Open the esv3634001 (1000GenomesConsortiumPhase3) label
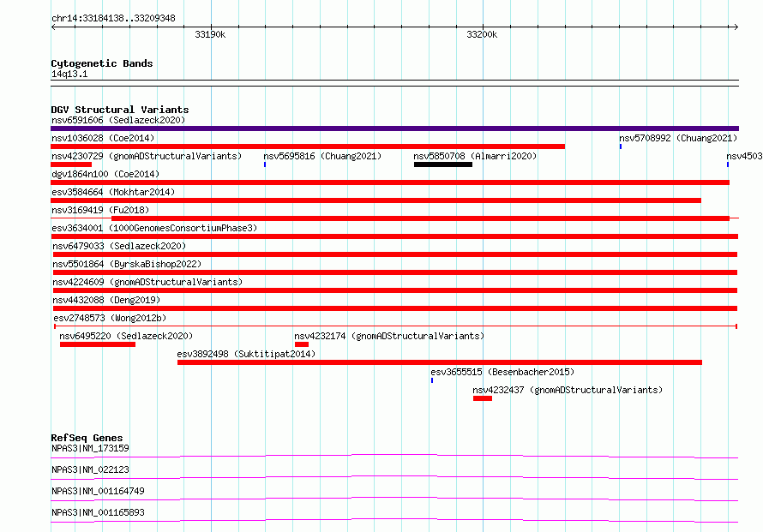 154,228
